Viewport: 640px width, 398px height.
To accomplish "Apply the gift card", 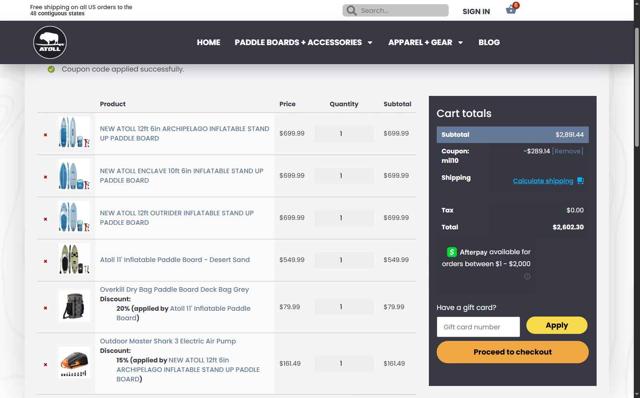I will click(x=557, y=325).
